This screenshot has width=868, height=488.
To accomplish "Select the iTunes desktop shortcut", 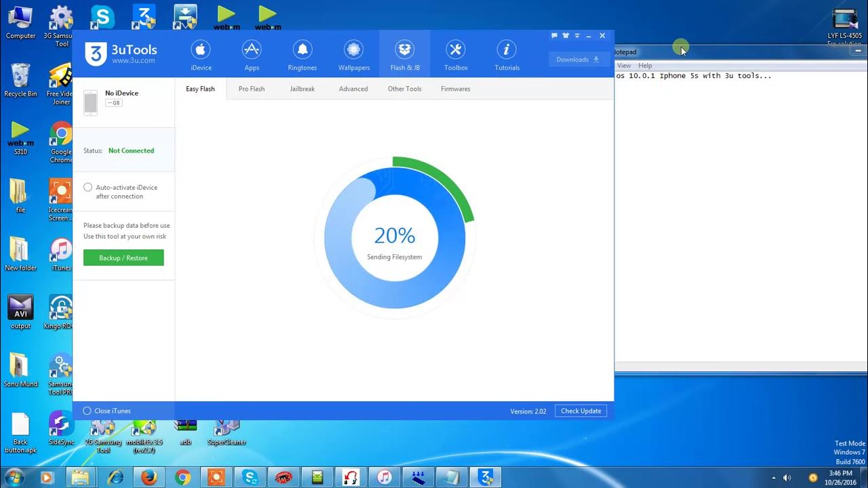I will point(61,255).
